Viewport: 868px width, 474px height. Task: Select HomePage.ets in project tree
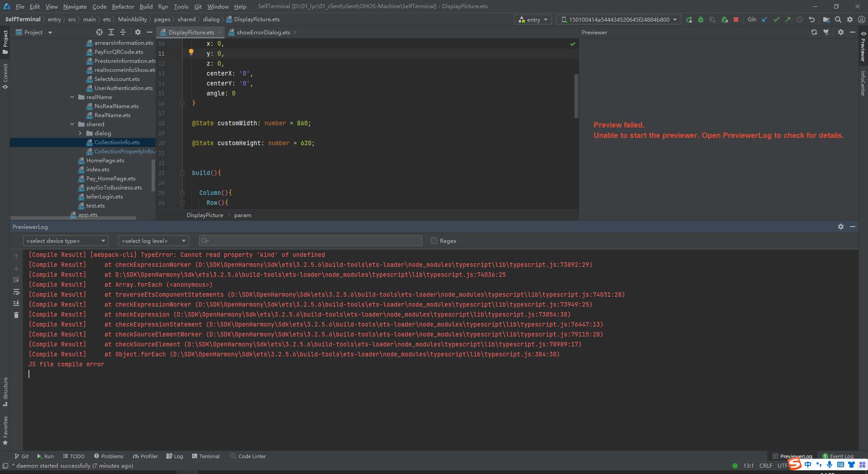105,160
